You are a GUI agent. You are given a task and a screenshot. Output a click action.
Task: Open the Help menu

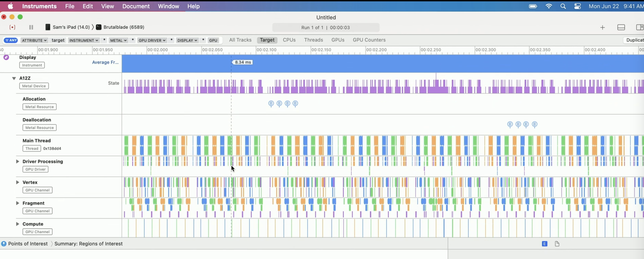(193, 6)
